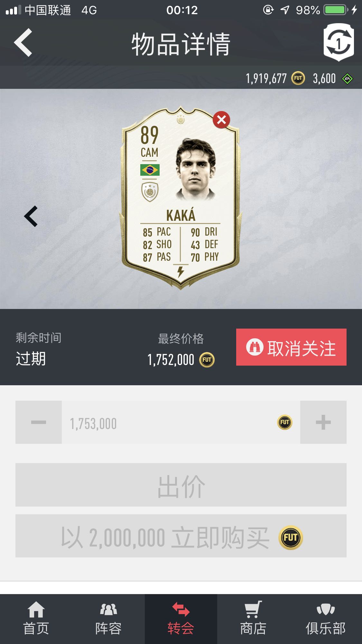Tap the back arrow in header

point(23,42)
